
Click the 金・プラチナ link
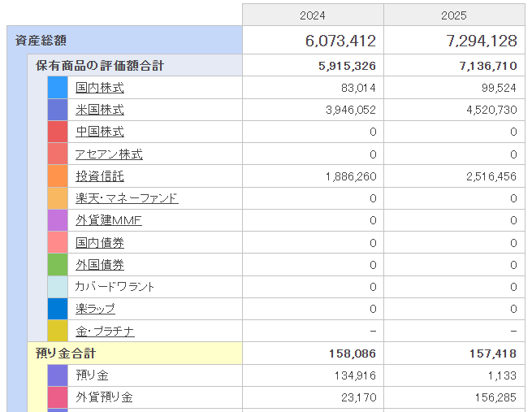(105, 331)
